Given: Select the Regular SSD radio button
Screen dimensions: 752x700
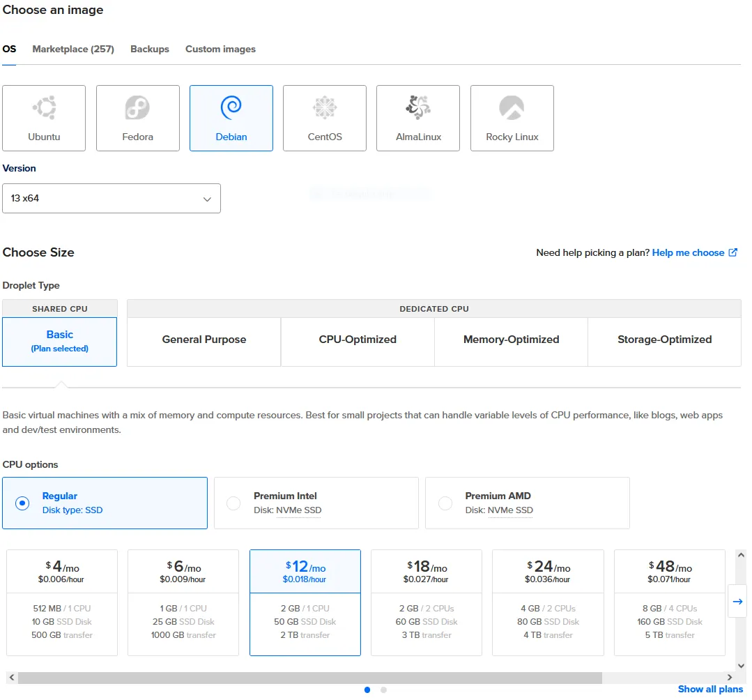Looking at the screenshot, I should (22, 503).
